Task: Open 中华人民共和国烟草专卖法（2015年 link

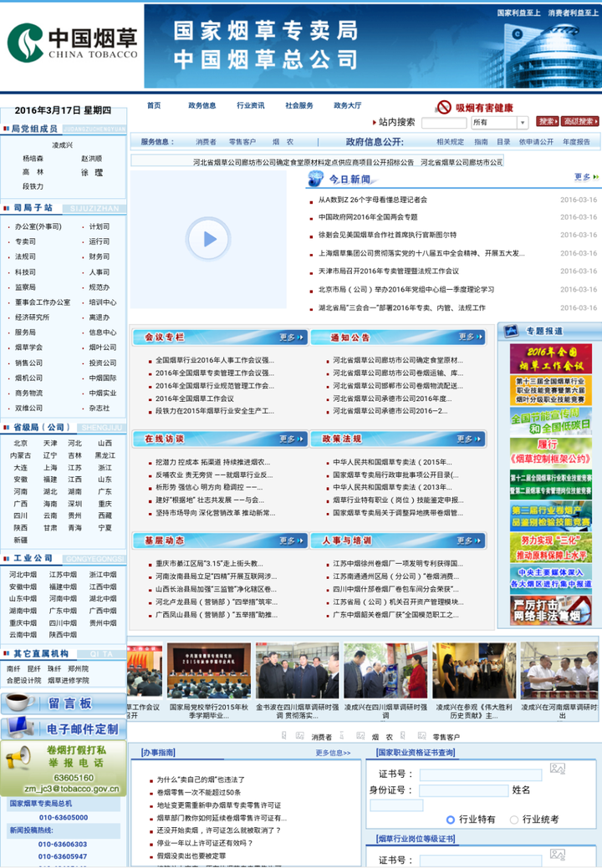Action: click(x=392, y=462)
